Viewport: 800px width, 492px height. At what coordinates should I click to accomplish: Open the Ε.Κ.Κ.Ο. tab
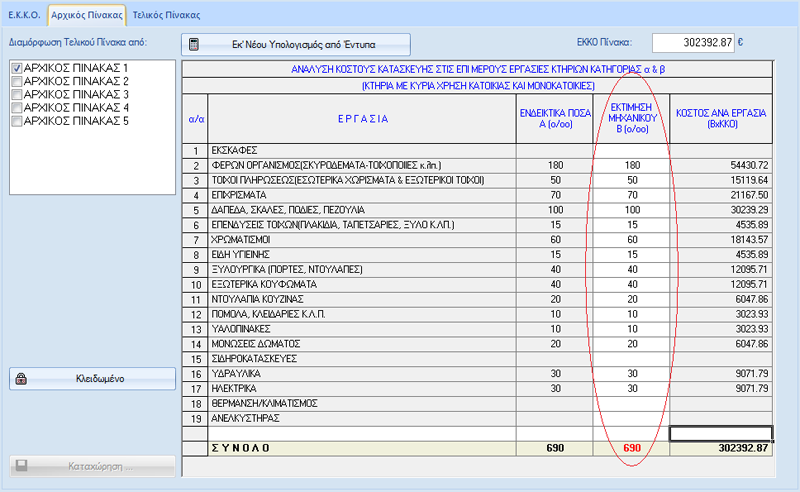pyautogui.click(x=24, y=15)
